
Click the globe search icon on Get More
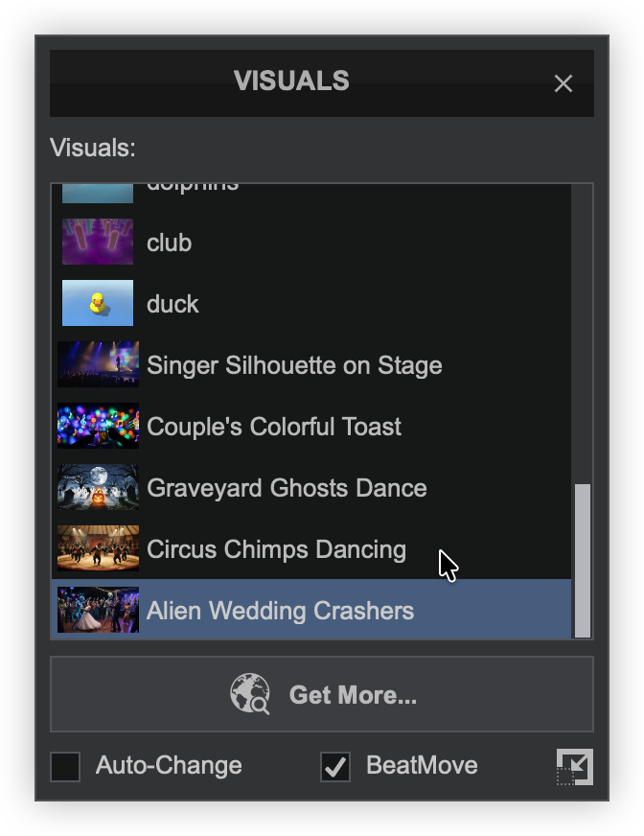tap(250, 694)
